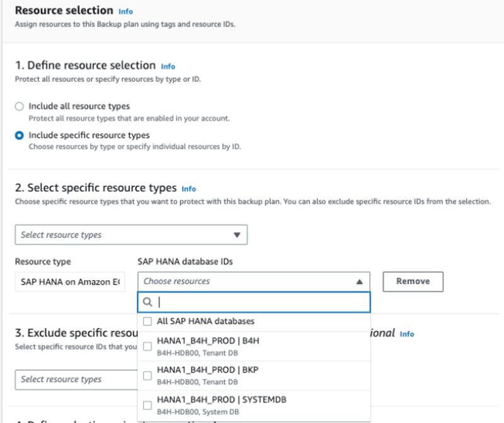This screenshot has height=423, width=504.
Task: Choose Include specific resource types radio
Action: (20, 135)
